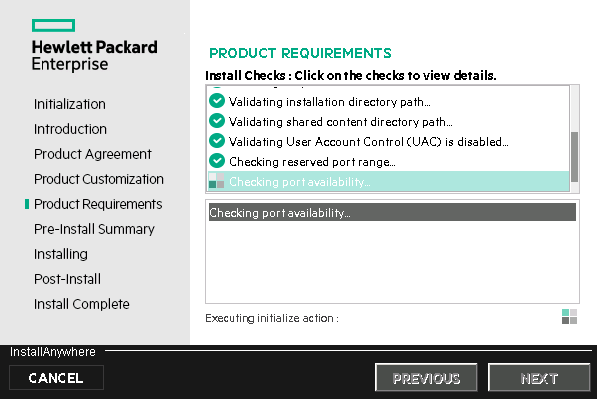Screen dimensions: 597x399
Task: Click the Product Agreement step
Action: 93,154
